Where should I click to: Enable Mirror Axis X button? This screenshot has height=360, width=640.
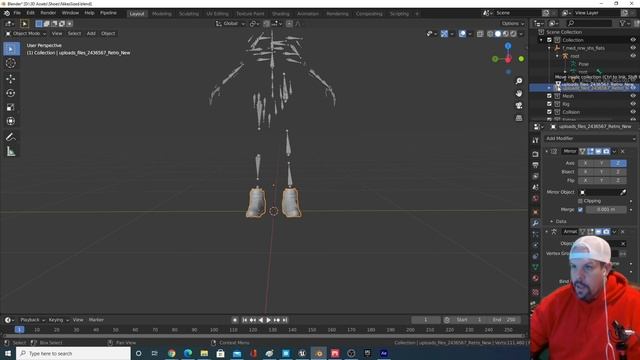coord(586,163)
